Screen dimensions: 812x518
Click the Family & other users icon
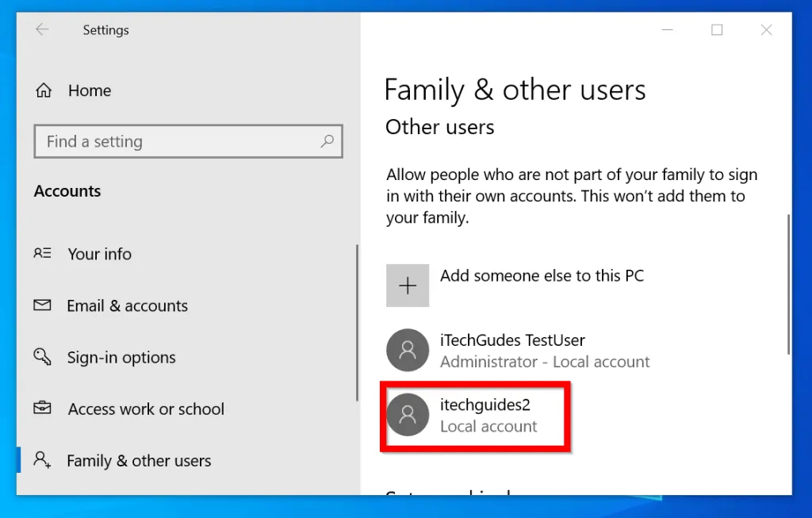coord(43,460)
